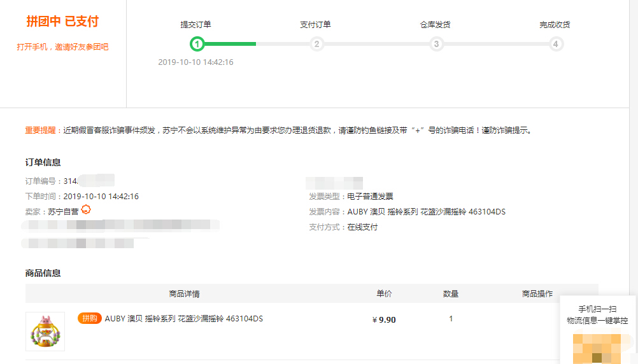Click the 商品信息 section heading
Viewport: 638px width, 364px height.
coord(43,273)
